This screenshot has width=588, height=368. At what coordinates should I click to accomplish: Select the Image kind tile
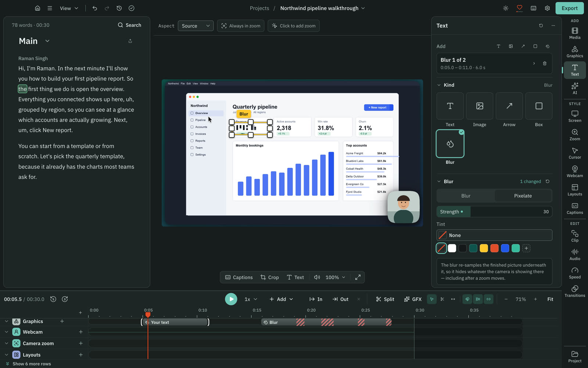[480, 106]
